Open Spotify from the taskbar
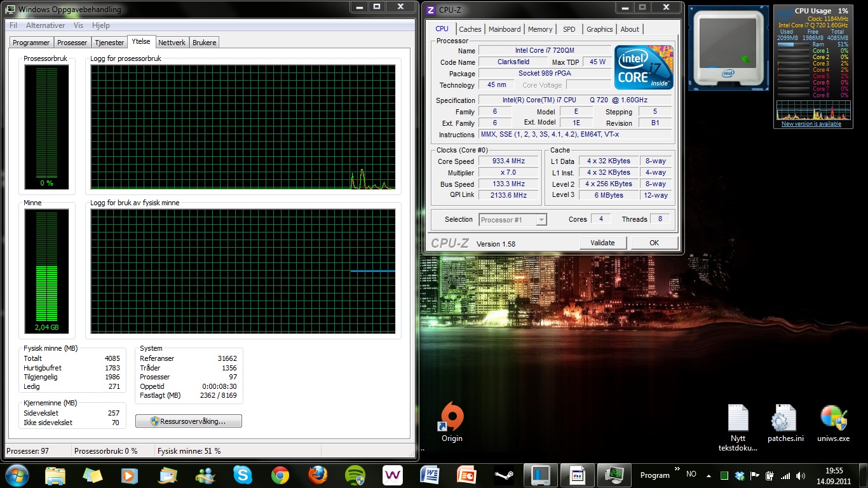The image size is (868, 488). click(355, 475)
